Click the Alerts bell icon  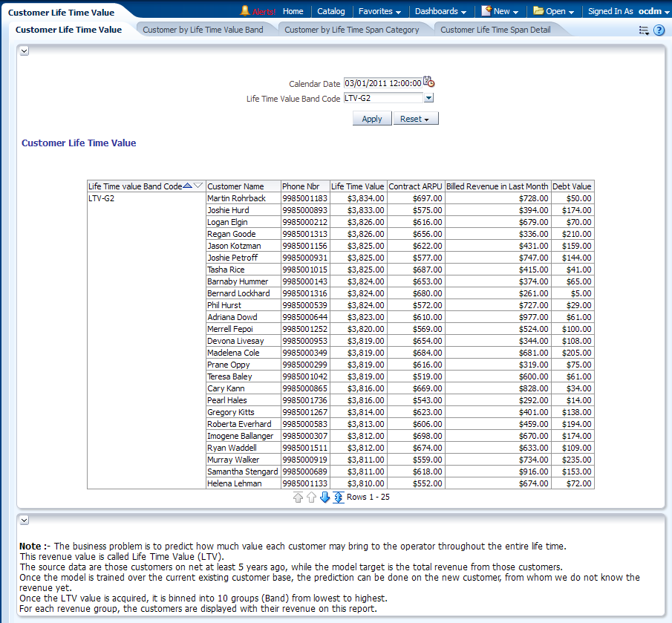(244, 11)
